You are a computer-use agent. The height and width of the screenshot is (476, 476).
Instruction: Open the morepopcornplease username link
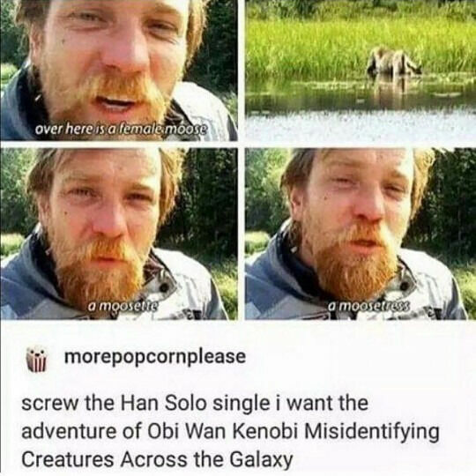155,358
